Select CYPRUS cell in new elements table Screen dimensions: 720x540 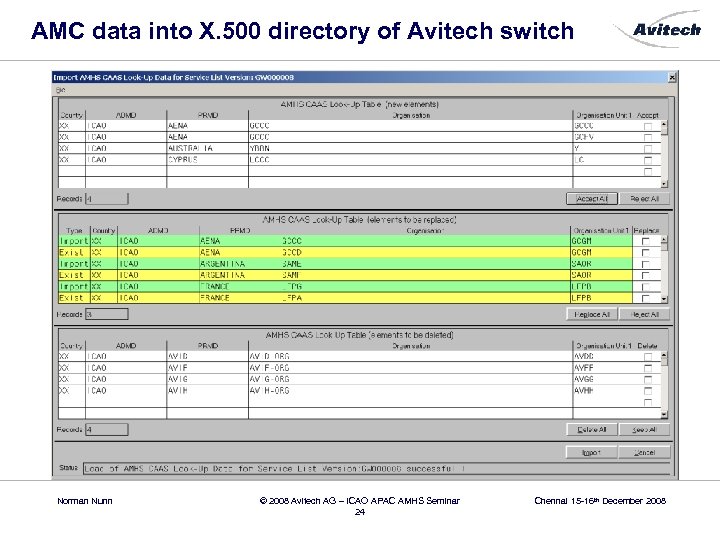(x=207, y=160)
